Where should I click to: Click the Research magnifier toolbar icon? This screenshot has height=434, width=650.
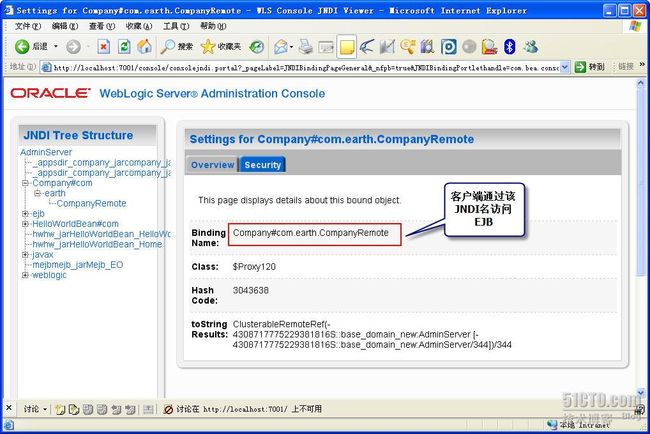(408, 46)
